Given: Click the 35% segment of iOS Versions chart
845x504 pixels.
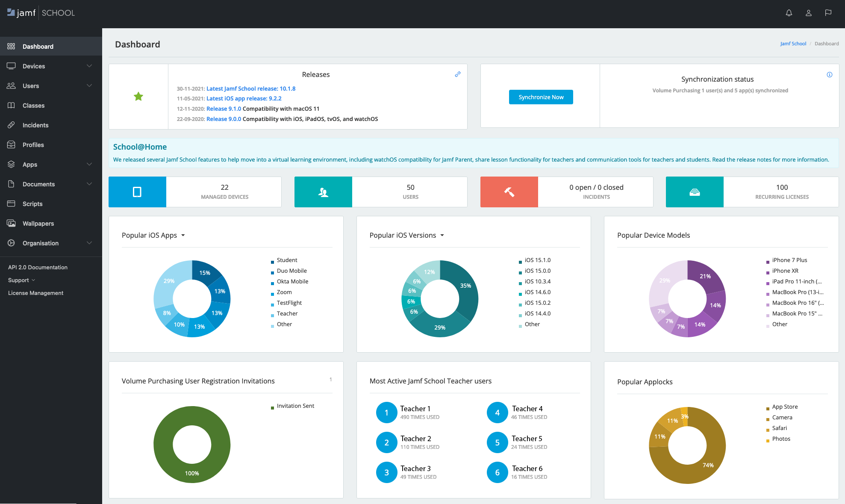Looking at the screenshot, I should [x=466, y=286].
